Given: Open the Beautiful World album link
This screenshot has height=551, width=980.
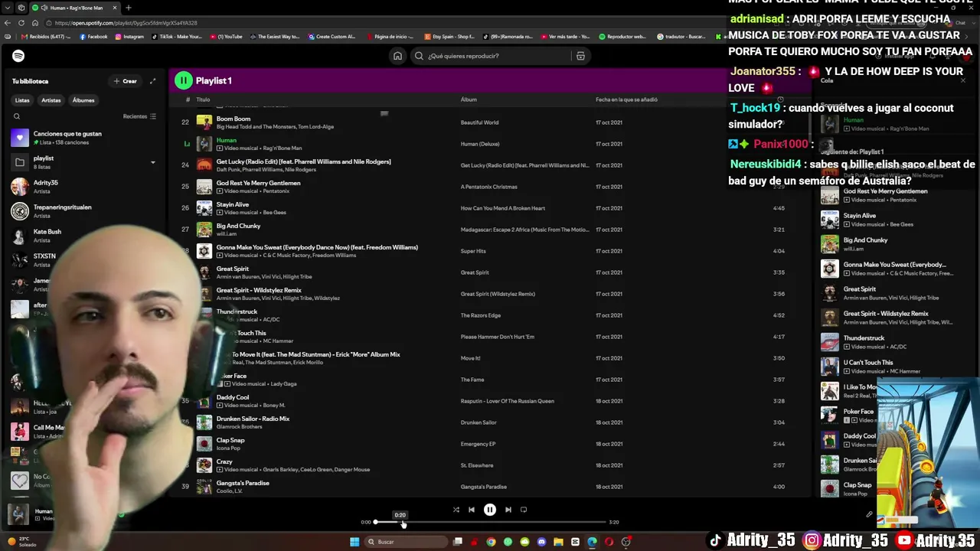Looking at the screenshot, I should point(479,122).
